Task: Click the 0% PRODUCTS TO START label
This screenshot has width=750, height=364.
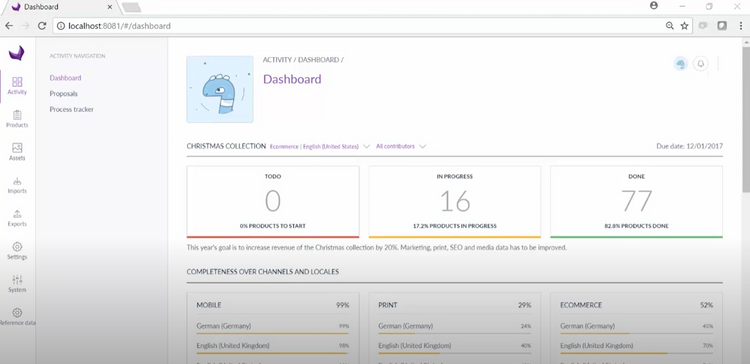Action: tap(273, 226)
